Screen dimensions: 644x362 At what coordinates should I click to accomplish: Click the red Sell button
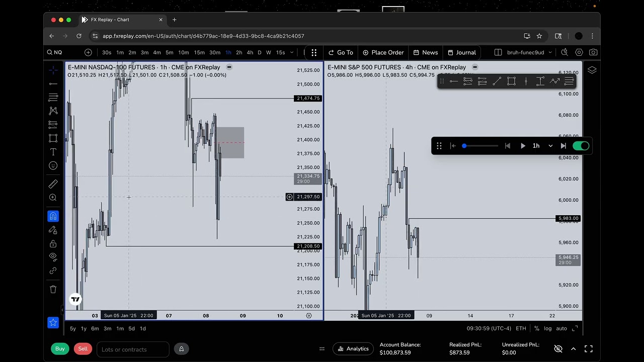(x=83, y=349)
